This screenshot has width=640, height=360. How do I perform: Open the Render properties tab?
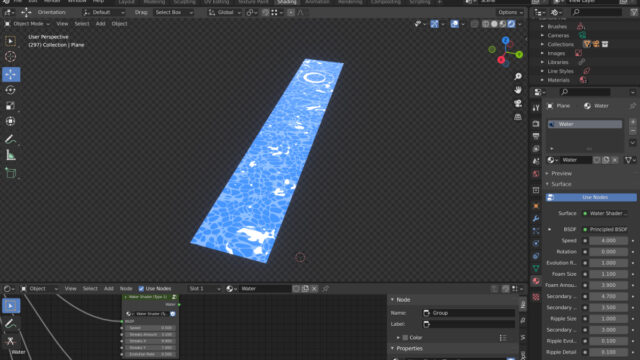[536, 123]
